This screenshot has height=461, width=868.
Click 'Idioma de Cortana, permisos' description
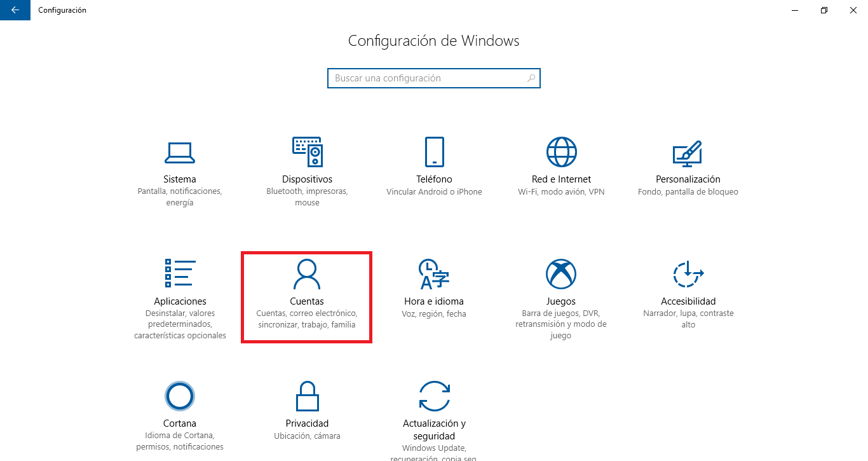point(180,441)
